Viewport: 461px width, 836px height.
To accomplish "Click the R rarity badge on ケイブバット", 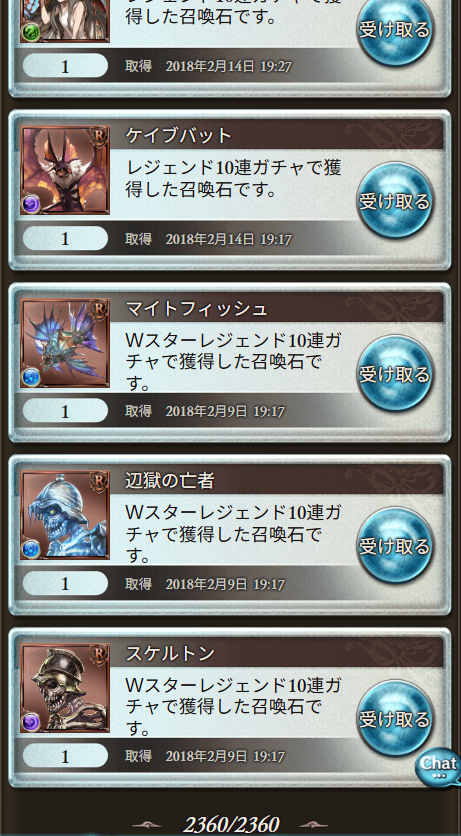I will (x=99, y=137).
